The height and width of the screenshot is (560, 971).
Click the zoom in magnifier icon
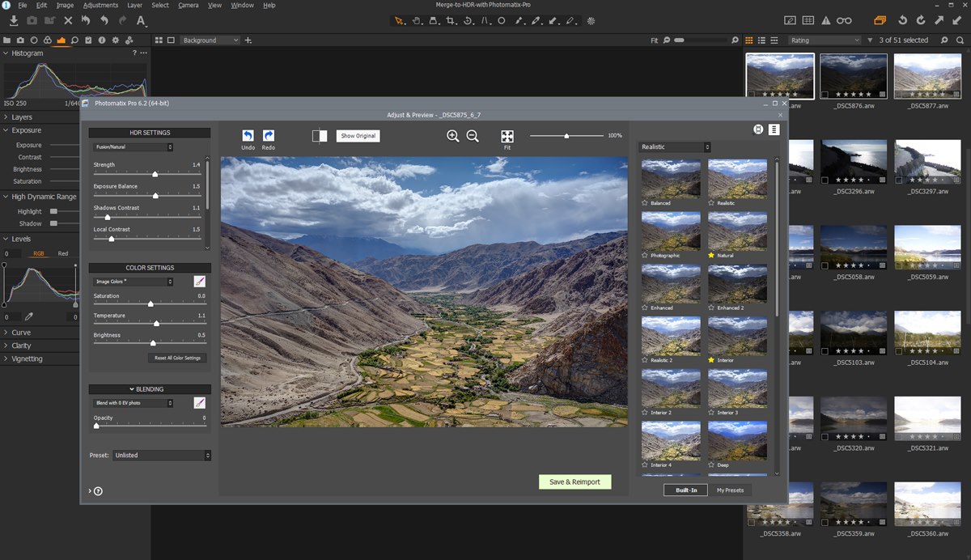click(x=453, y=136)
